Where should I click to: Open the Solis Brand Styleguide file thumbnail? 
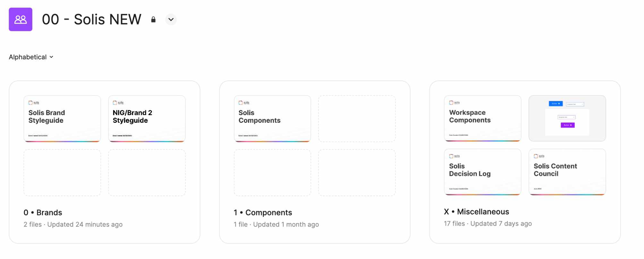(62, 119)
